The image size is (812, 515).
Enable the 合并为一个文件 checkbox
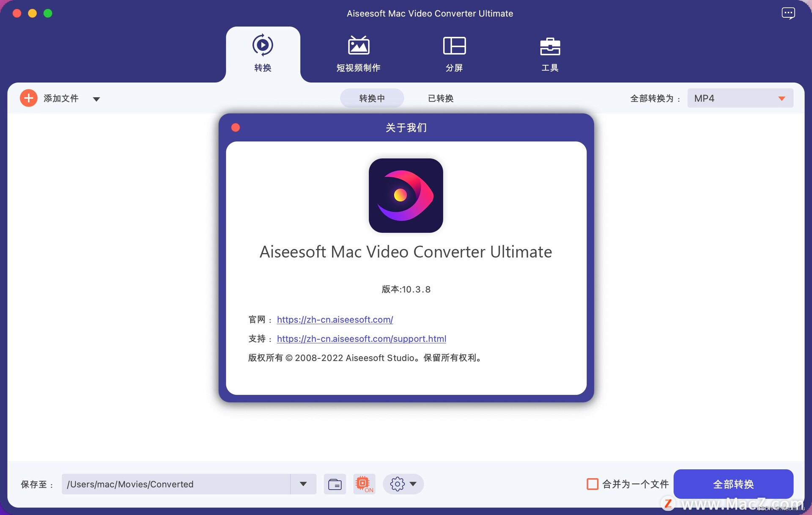593,484
